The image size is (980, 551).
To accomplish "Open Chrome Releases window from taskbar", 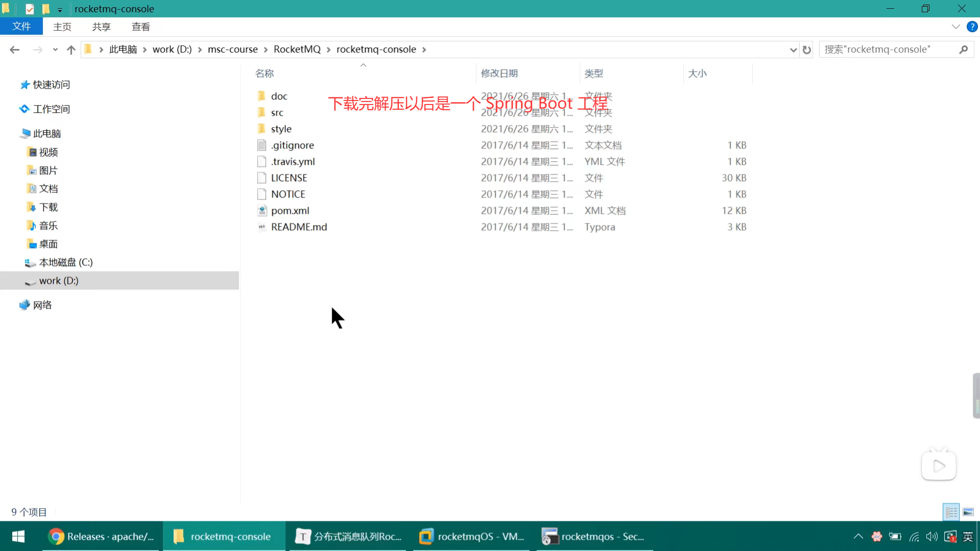I will 102,536.
